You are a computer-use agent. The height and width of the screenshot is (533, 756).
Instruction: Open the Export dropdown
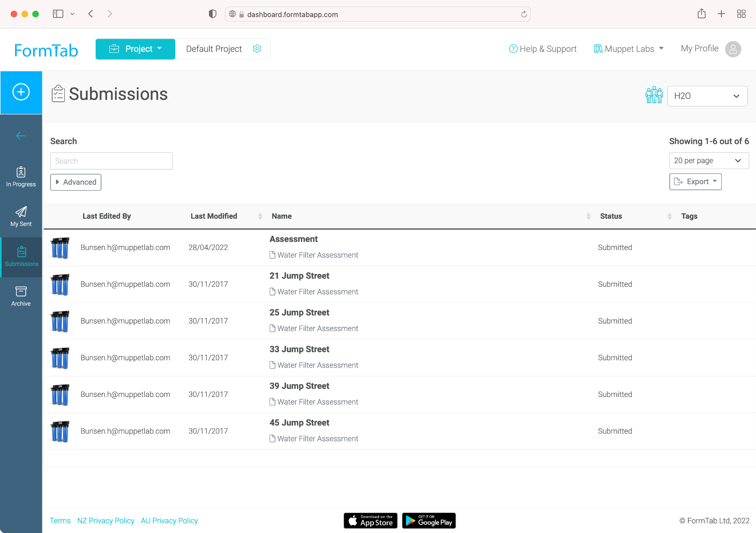(x=695, y=182)
